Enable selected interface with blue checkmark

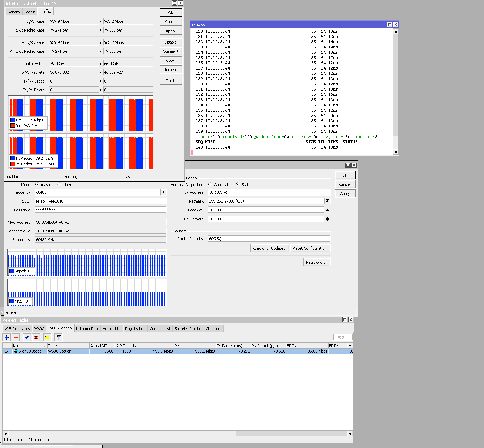[x=27, y=337]
